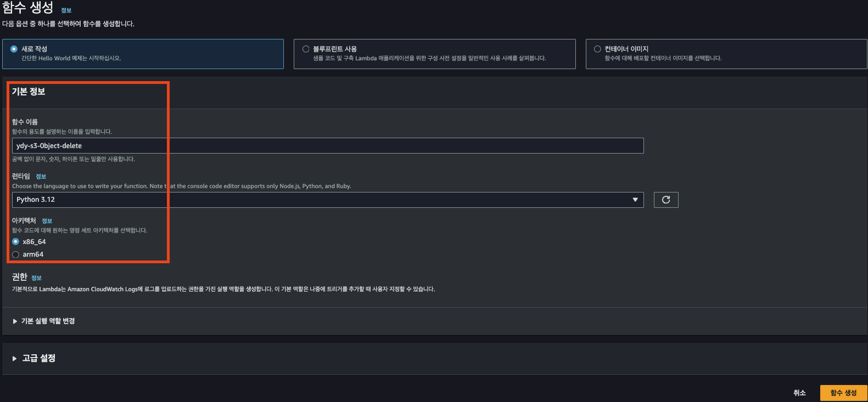Open the 정보 link next to 권한
This screenshot has height=402, width=868.
(x=37, y=278)
